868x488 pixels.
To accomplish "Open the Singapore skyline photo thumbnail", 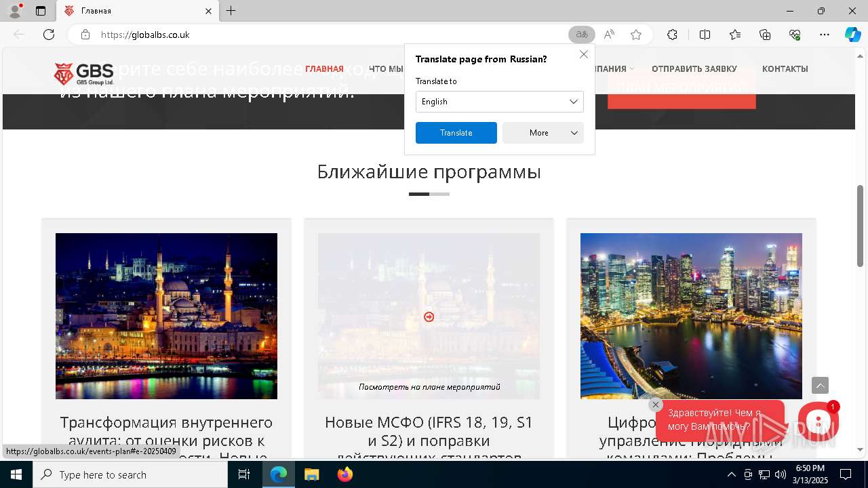I will pyautogui.click(x=691, y=316).
